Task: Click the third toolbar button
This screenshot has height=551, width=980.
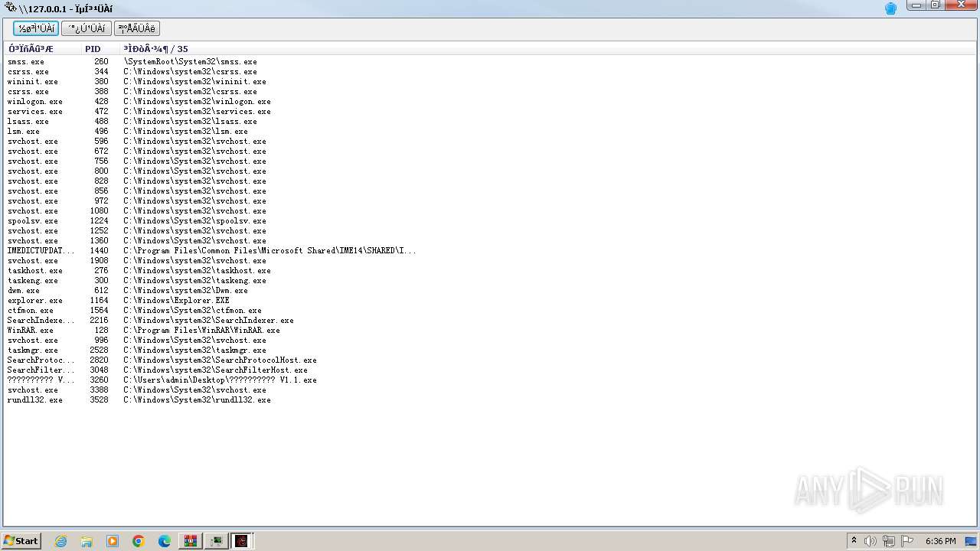Action: [x=137, y=28]
